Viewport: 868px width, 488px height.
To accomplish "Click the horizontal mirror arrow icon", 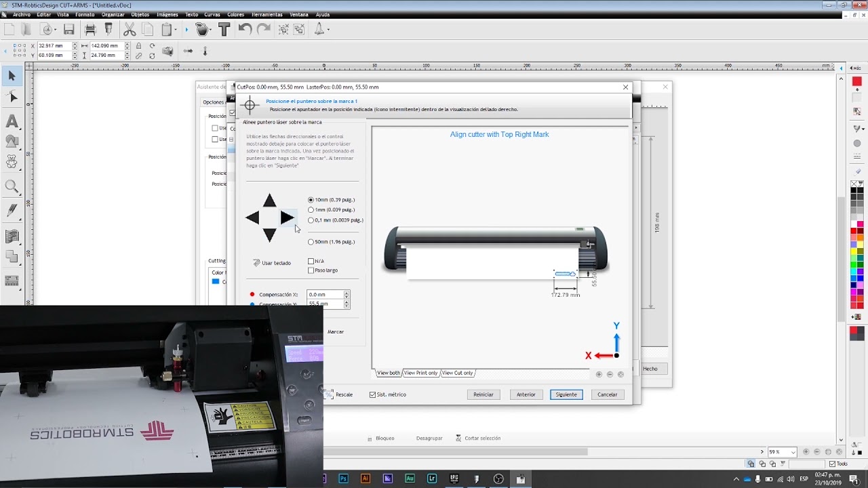I will (188, 51).
